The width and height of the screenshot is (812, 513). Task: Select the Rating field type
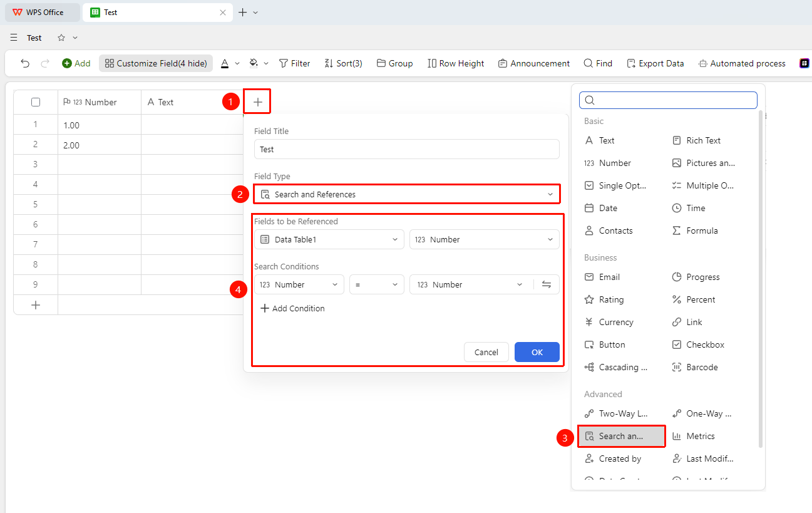pos(604,299)
